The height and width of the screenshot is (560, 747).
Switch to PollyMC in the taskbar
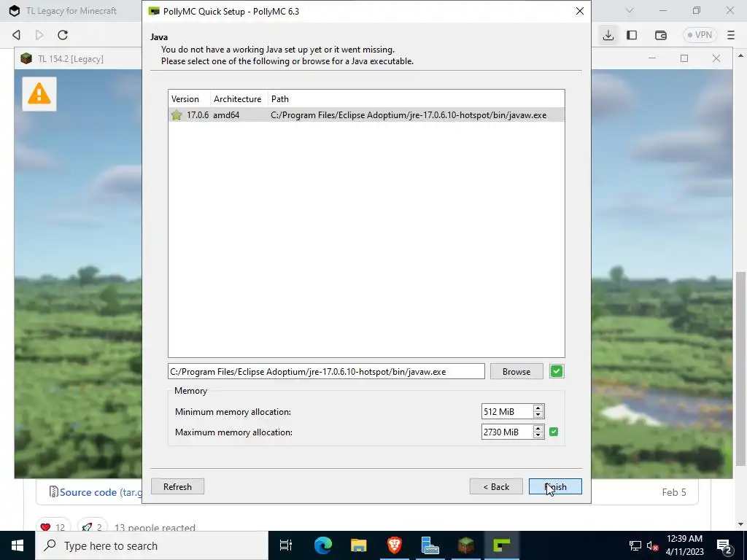pos(502,545)
